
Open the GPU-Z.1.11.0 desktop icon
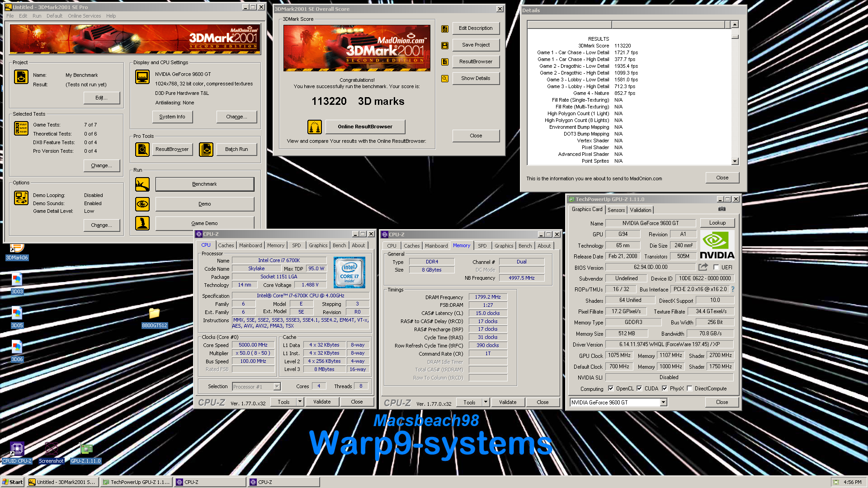pyautogui.click(x=86, y=453)
